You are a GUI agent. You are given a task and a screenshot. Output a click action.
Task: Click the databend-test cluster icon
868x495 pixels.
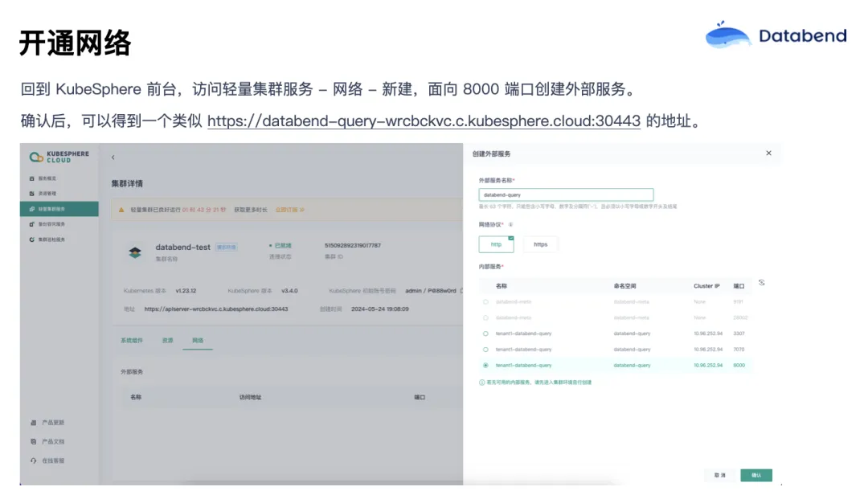pyautogui.click(x=135, y=252)
